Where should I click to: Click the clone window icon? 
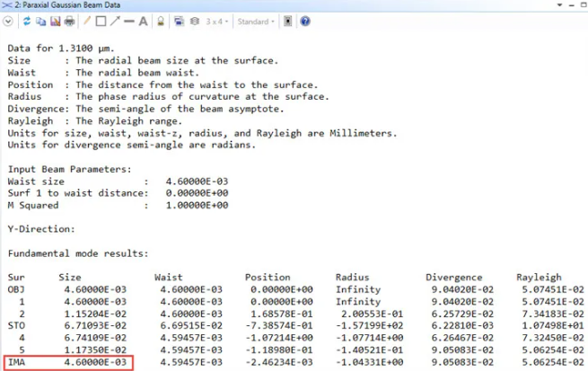[x=180, y=22]
